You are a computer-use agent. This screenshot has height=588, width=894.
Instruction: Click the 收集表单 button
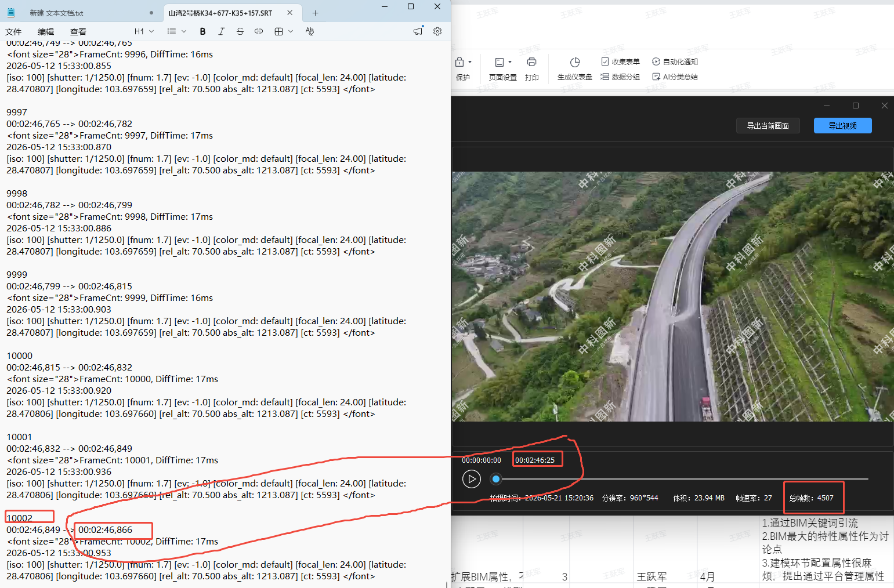point(620,61)
